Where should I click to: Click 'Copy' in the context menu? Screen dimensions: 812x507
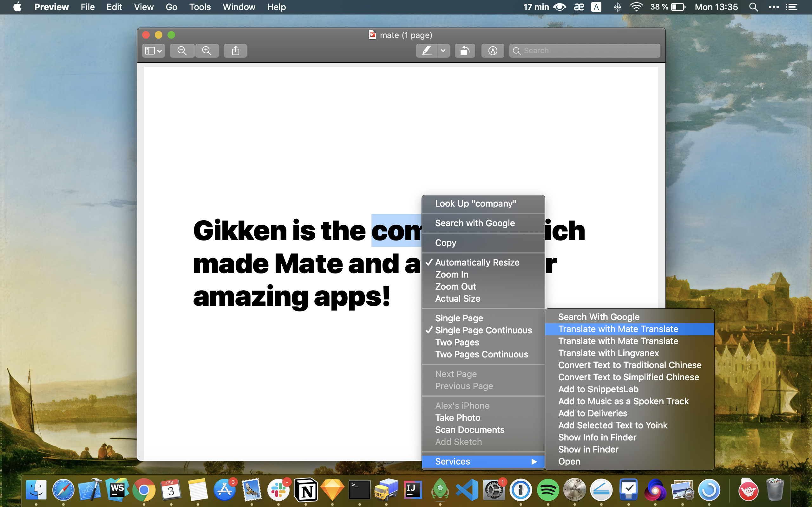pos(445,242)
